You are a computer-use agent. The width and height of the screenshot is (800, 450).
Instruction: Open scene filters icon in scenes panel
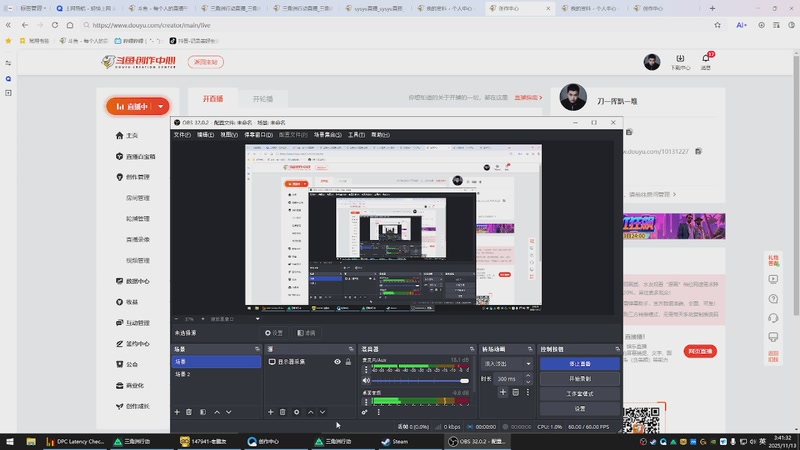pos(203,412)
